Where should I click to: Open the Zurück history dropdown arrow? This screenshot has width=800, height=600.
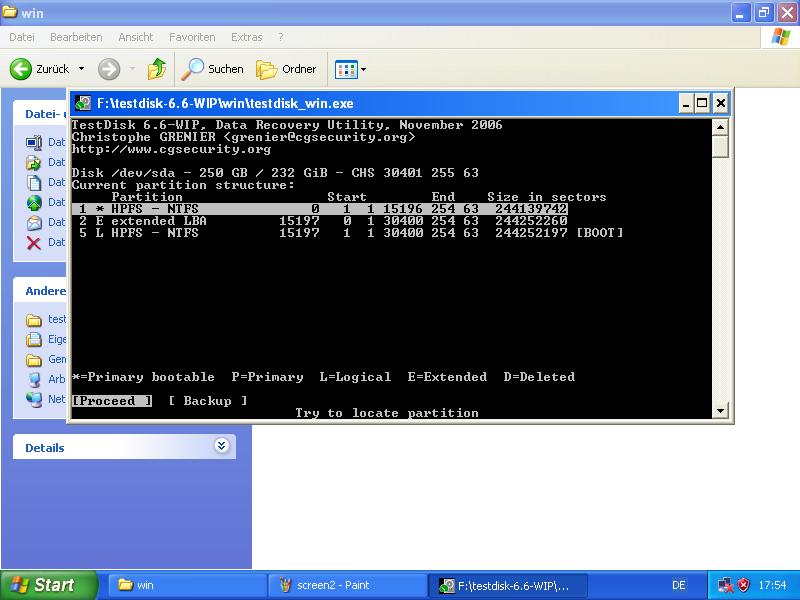click(81, 69)
